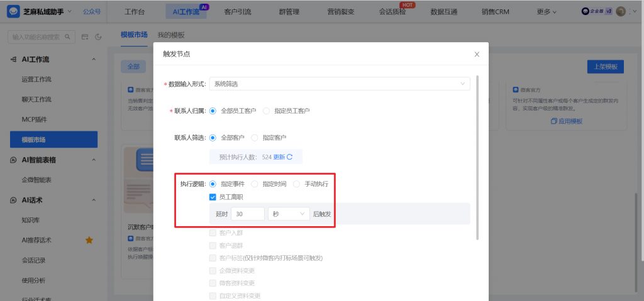Click the 沉默客户 template thumbnail
Viewport: 644px width, 301px height.
pos(139,180)
